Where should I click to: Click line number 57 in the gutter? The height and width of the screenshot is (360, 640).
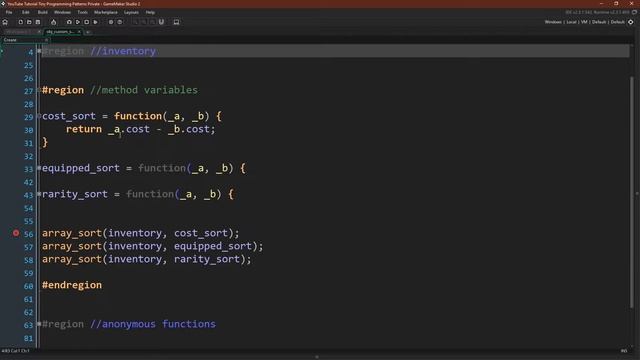pos(28,247)
